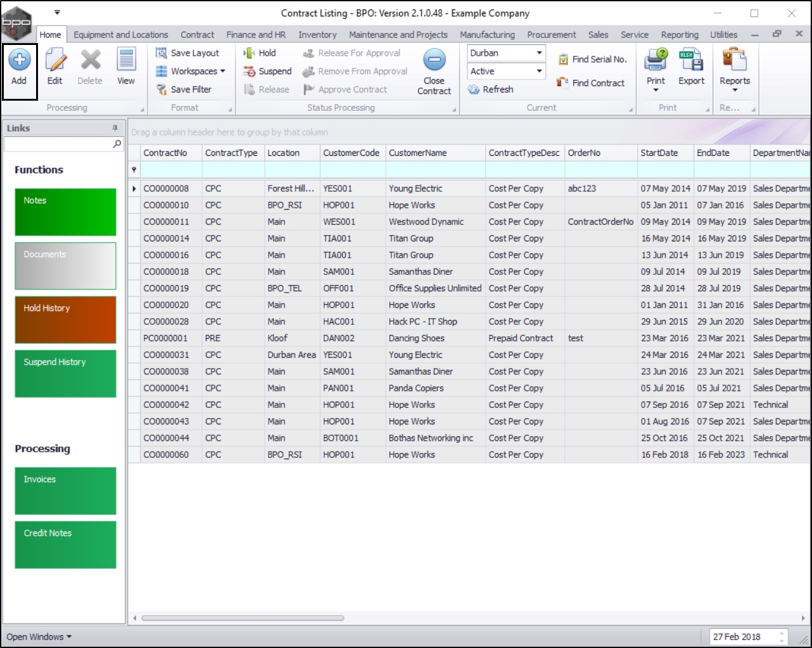Click the horizontal scrollbar thumb of the grid
This screenshot has height=648, width=812.
(243, 618)
